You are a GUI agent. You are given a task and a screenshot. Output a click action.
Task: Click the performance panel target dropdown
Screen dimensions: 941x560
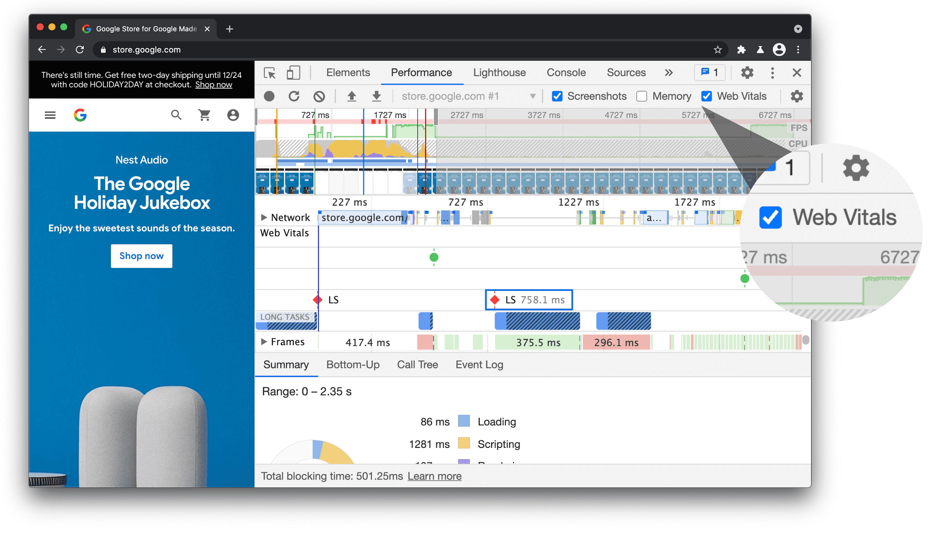466,95
